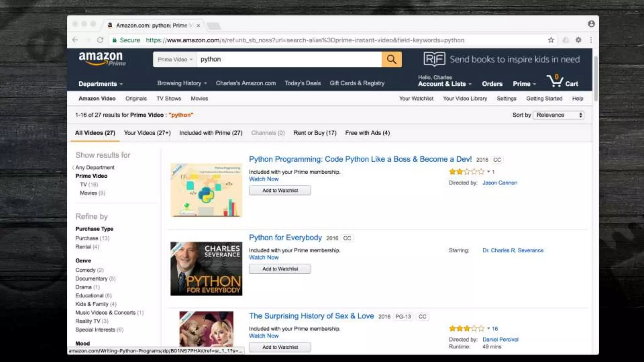Click the orange search magnifier button
The width and height of the screenshot is (644, 362).
[391, 59]
